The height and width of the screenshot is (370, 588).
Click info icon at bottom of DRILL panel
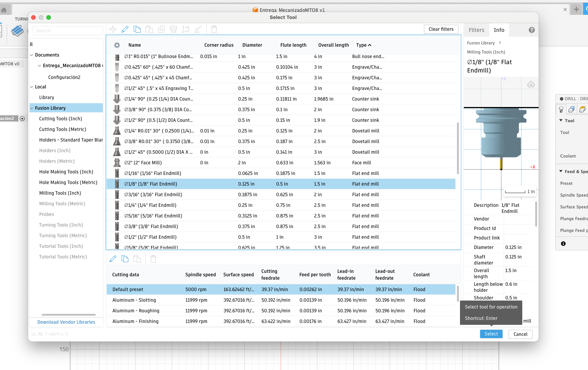pos(563,244)
